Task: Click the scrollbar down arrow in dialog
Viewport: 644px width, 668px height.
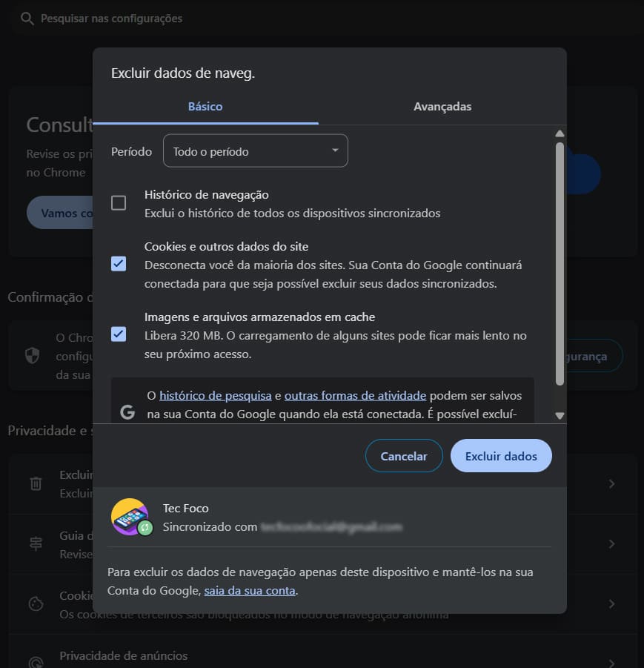Action: (560, 416)
